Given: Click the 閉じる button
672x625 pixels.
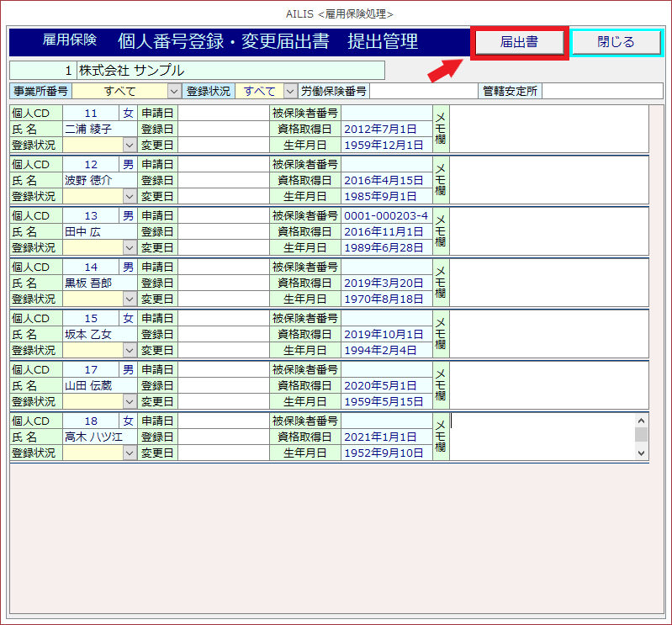Looking at the screenshot, I should 616,42.
